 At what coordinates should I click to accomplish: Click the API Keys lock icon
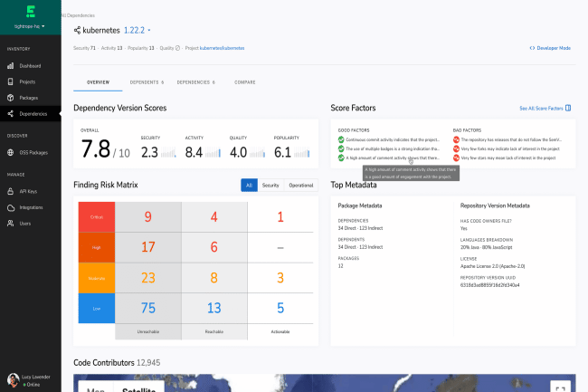point(11,191)
